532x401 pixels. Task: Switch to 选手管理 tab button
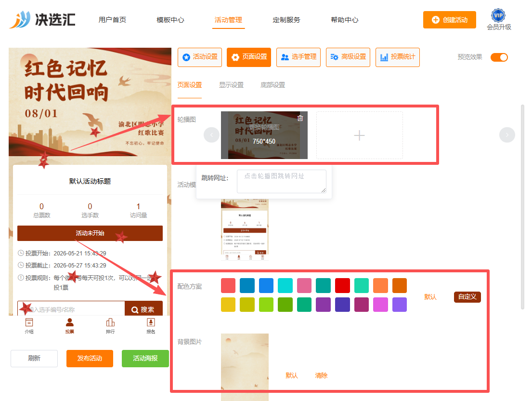tap(298, 57)
